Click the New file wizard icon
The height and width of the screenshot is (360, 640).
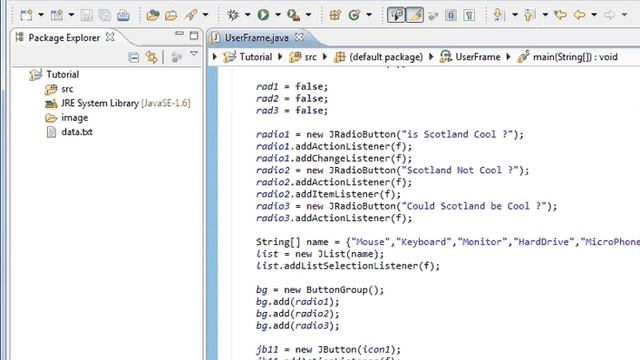27,15
